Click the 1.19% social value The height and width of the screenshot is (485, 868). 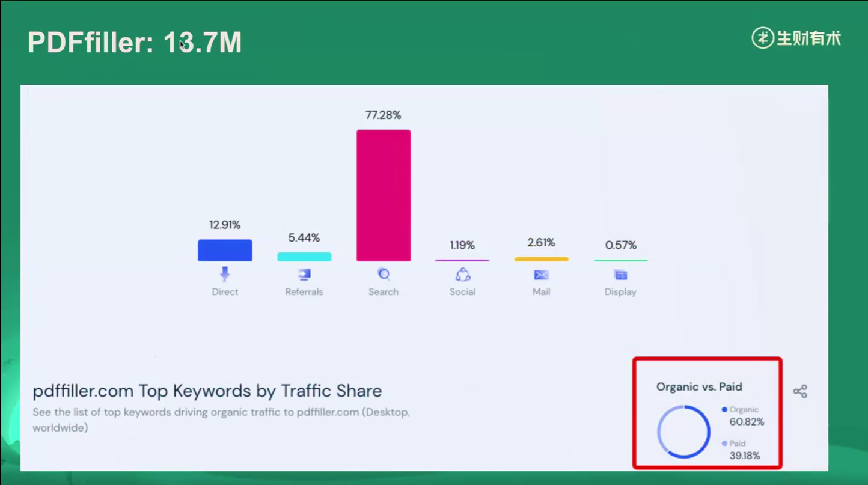click(462, 245)
